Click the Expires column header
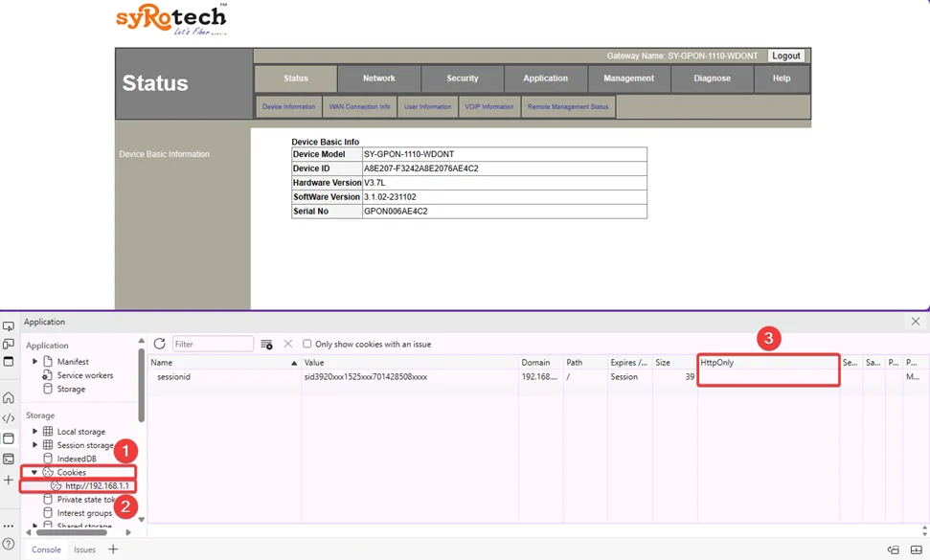The height and width of the screenshot is (560, 930). 628,362
